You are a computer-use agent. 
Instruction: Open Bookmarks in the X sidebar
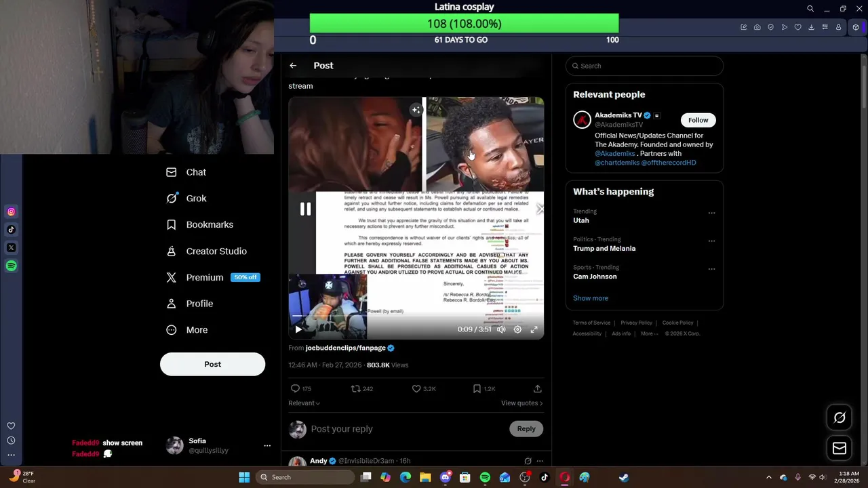point(200,224)
